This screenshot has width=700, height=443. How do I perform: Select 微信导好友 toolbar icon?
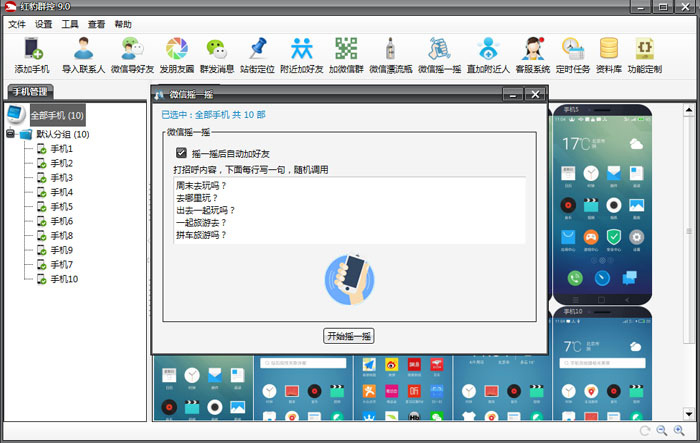coord(132,55)
